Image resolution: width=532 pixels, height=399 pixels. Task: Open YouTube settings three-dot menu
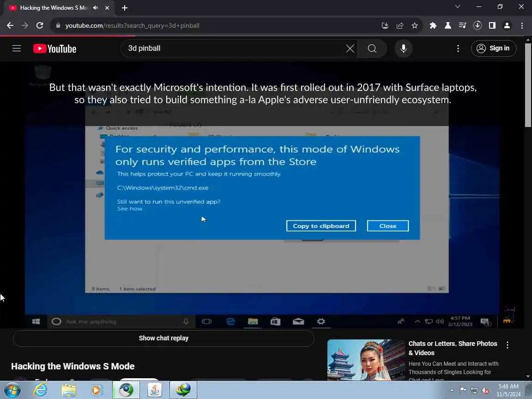(x=458, y=48)
